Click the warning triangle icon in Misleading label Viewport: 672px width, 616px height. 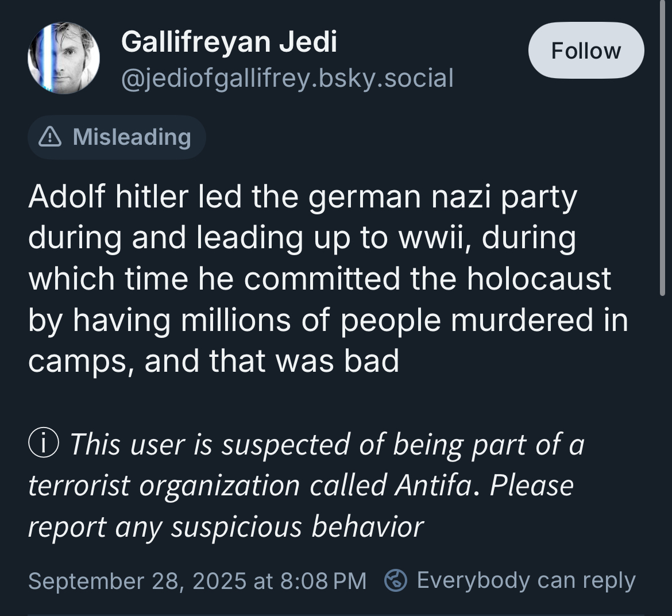pos(51,137)
